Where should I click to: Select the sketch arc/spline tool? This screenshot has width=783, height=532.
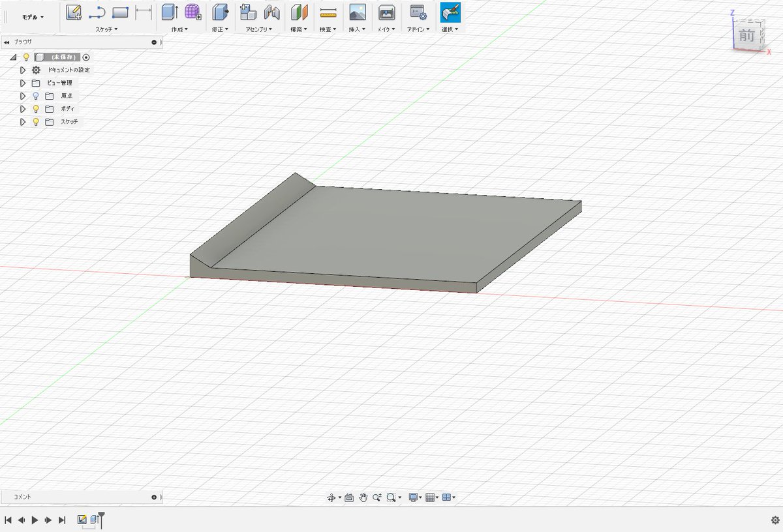tap(97, 12)
